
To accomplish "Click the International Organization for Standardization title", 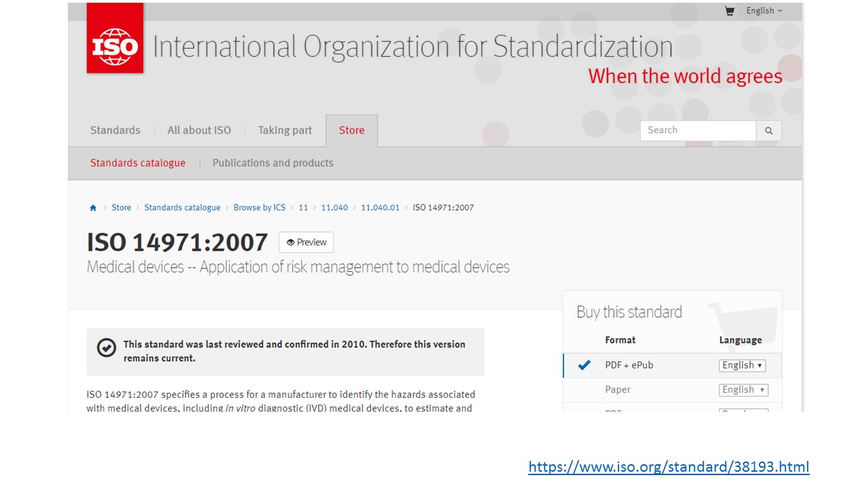I will pyautogui.click(x=413, y=47).
